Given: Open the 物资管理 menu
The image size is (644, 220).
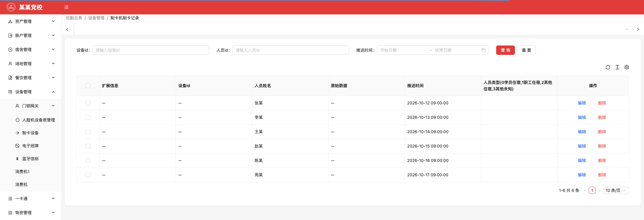Looking at the screenshot, I should pos(31,213).
